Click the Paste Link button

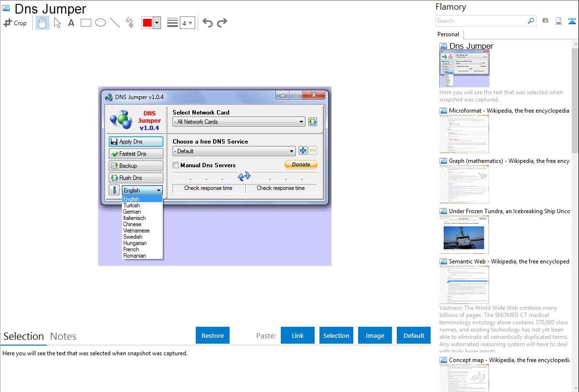[x=298, y=335]
